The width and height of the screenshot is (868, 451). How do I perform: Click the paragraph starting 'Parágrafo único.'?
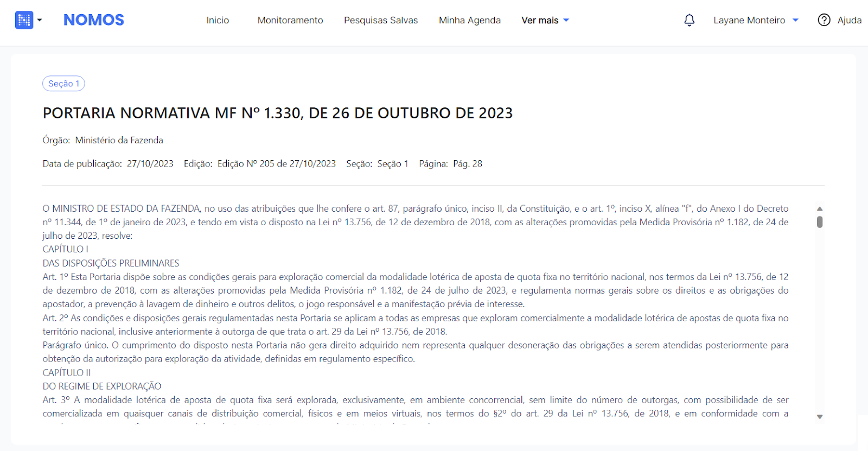[416, 352]
